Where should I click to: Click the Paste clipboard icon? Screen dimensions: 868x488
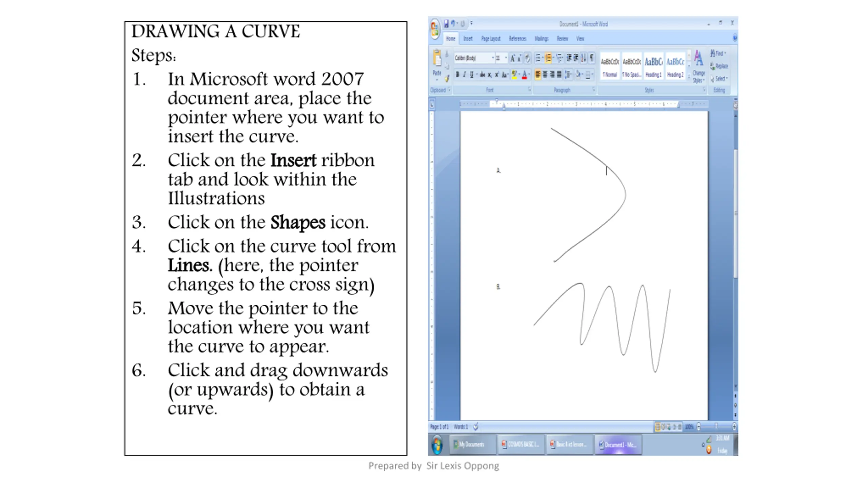(437, 57)
